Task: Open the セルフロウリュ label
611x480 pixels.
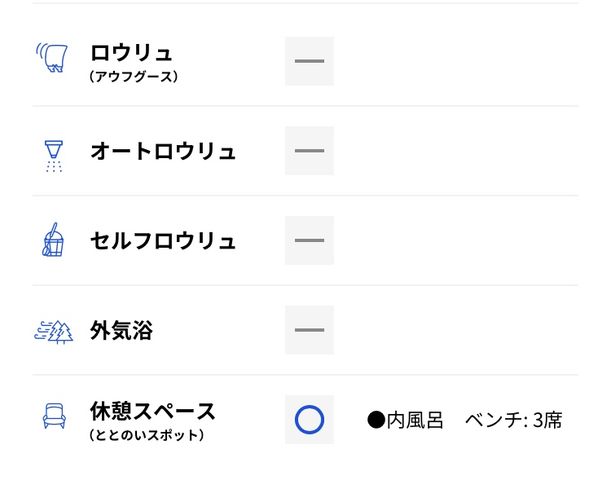Action: tap(163, 241)
